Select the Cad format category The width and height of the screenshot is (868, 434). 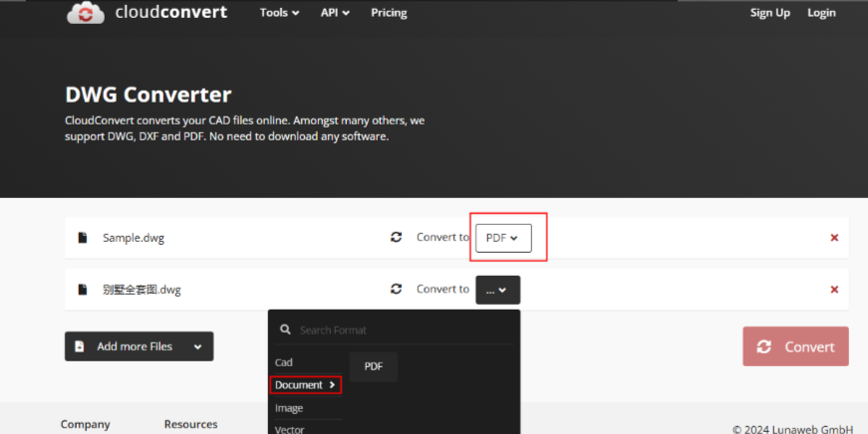pyautogui.click(x=283, y=362)
